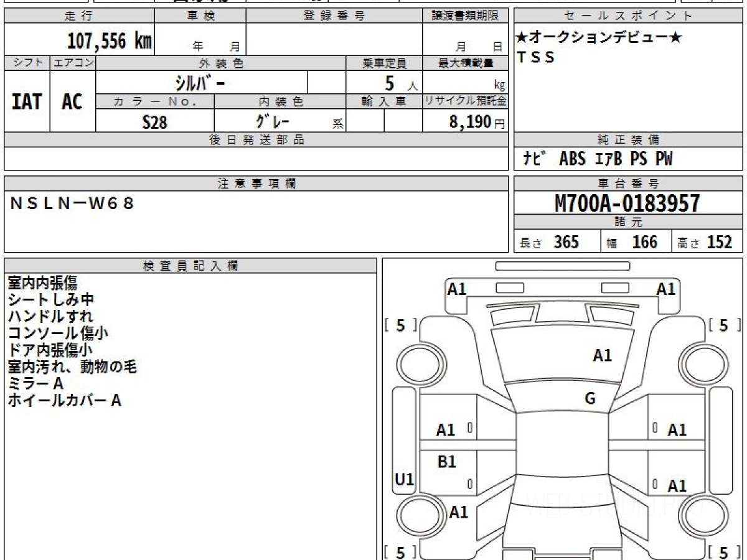This screenshot has width=747, height=560.
Task: Select the グレー interior color value
Action: [274, 121]
